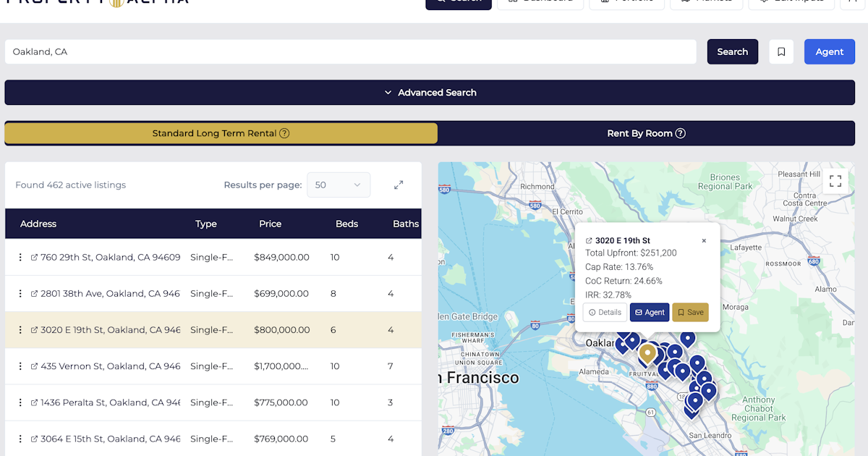Toggle map fullscreen view
868x456 pixels.
(835, 181)
